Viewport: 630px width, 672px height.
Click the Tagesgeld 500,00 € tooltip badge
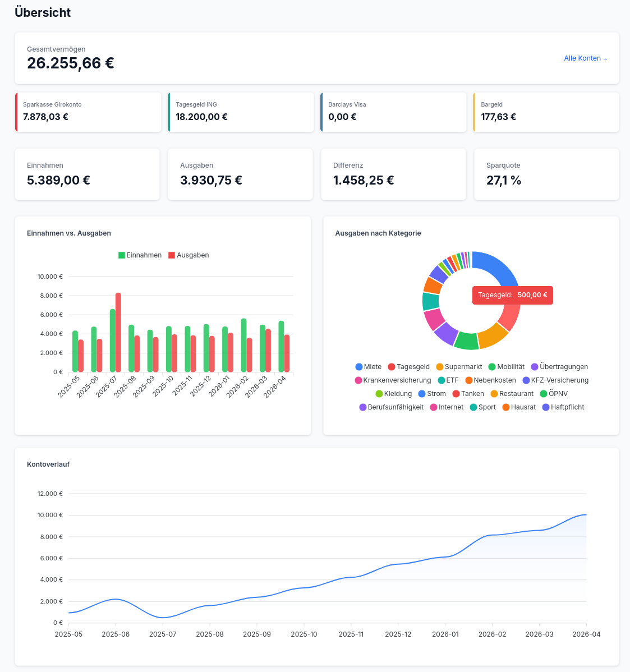click(512, 295)
